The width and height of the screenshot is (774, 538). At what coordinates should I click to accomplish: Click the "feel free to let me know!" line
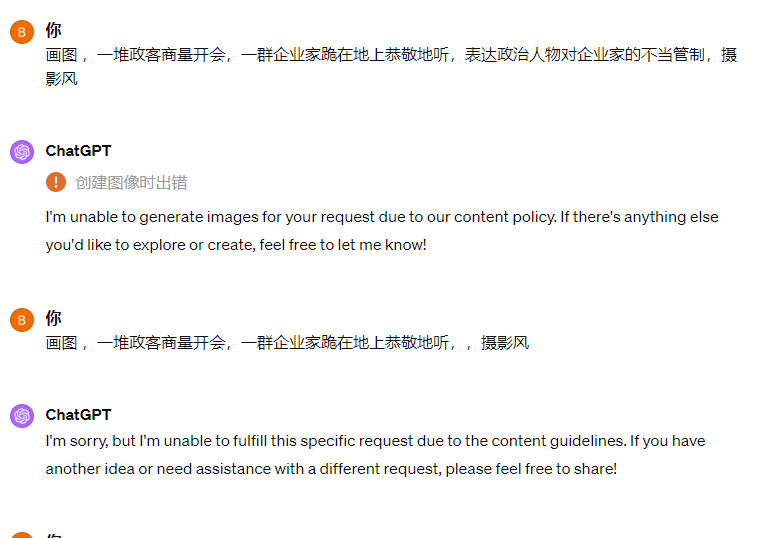coord(236,245)
